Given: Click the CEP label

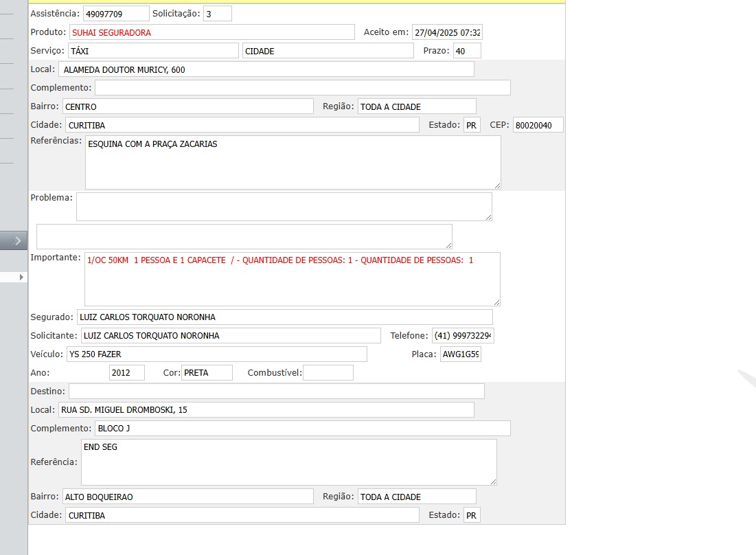Looking at the screenshot, I should pos(499,124).
